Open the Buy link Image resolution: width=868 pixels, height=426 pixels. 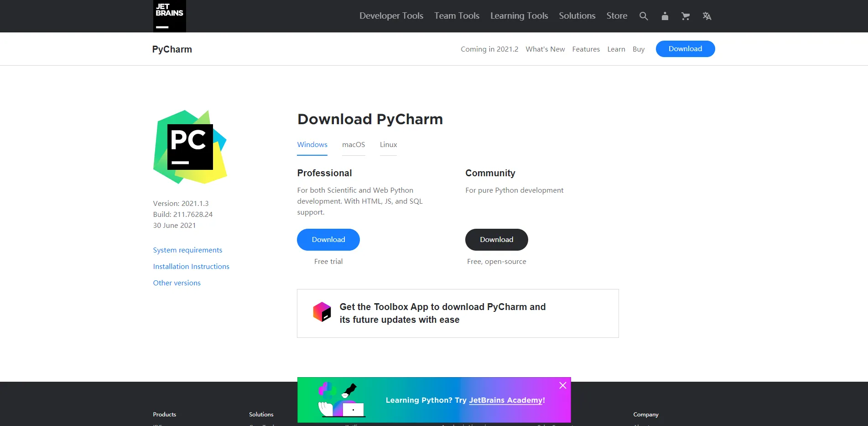639,49
